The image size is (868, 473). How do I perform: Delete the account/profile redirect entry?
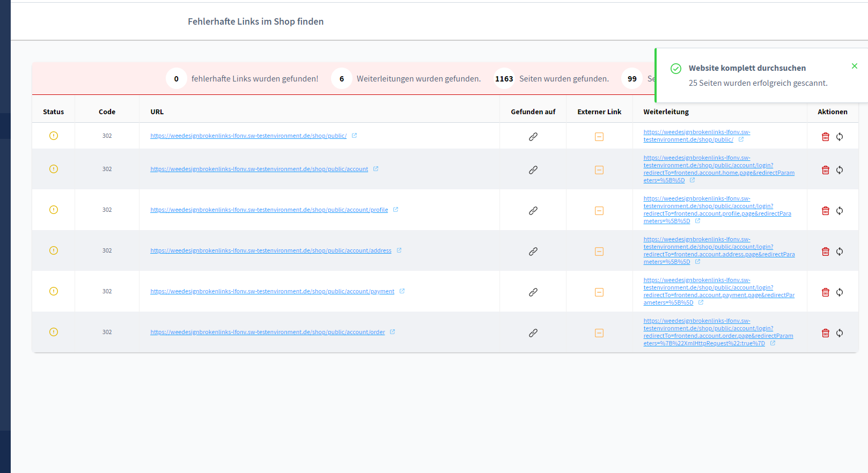pos(826,211)
